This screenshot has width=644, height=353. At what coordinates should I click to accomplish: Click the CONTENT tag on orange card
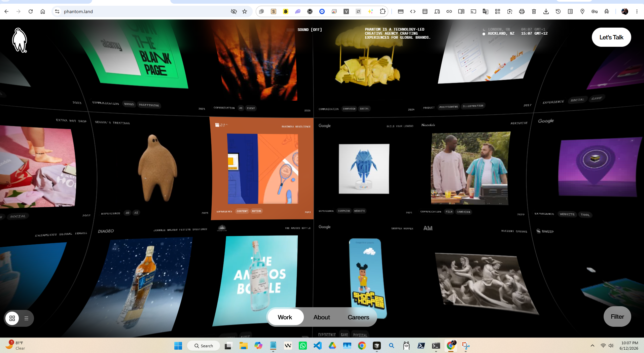[242, 211]
